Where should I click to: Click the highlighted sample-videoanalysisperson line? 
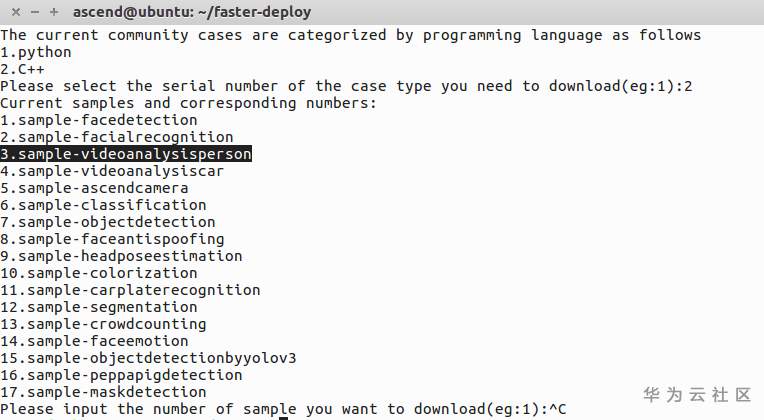[x=126, y=154]
